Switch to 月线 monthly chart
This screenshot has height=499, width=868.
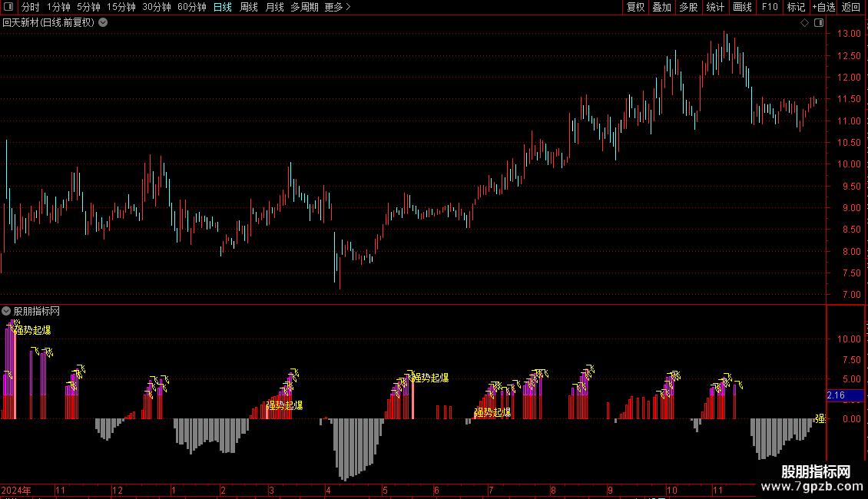point(274,7)
